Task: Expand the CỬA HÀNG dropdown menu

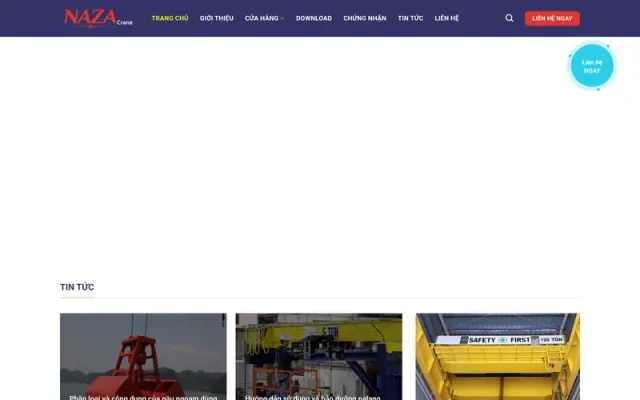Action: (x=264, y=18)
